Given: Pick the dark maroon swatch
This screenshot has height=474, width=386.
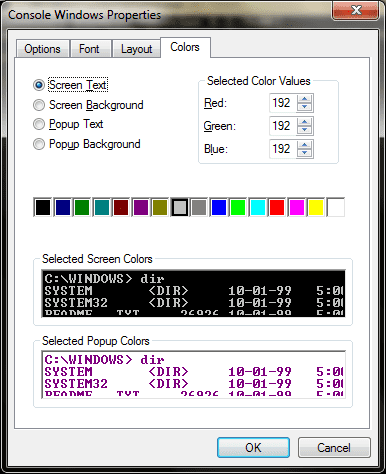Looking at the screenshot, I should [x=121, y=207].
